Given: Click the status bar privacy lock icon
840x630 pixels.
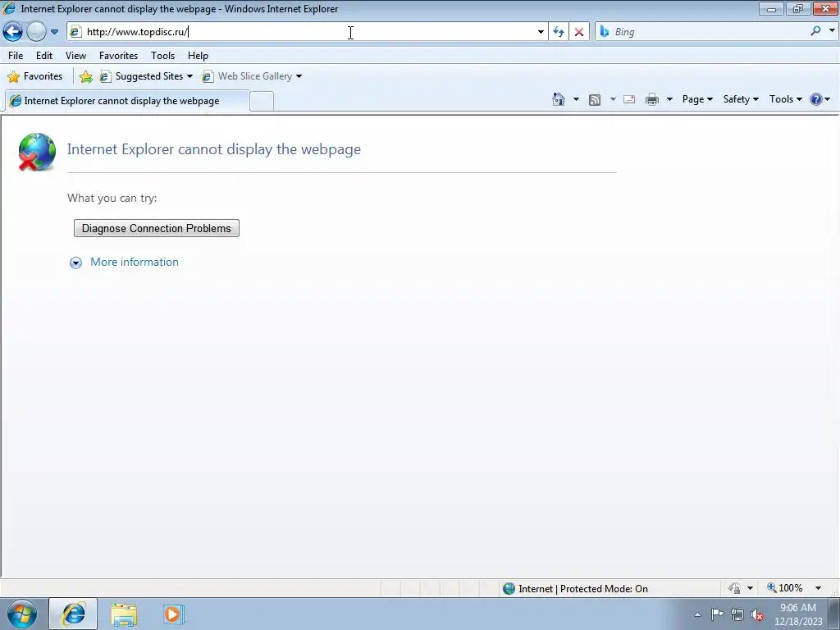Looking at the screenshot, I should [734, 589].
